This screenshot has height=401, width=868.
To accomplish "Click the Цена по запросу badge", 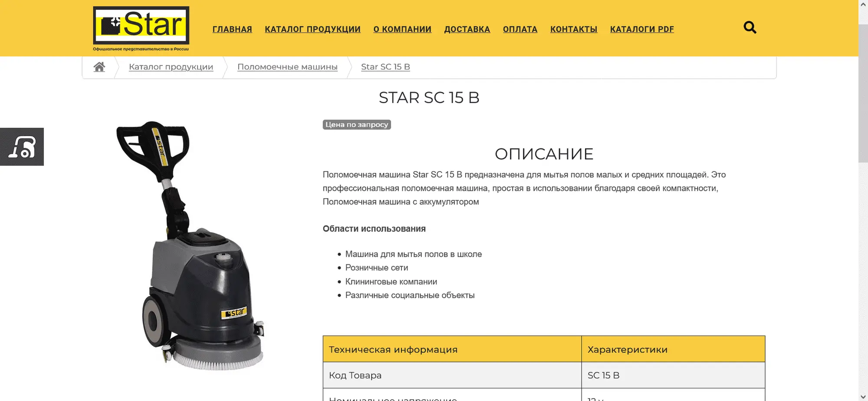I will tap(357, 124).
